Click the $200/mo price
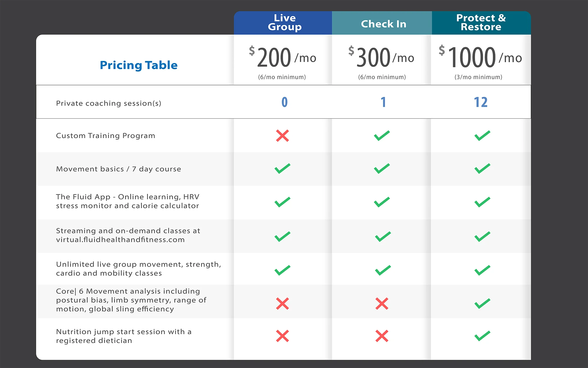Viewport: 588px width, 368px height. [283, 57]
